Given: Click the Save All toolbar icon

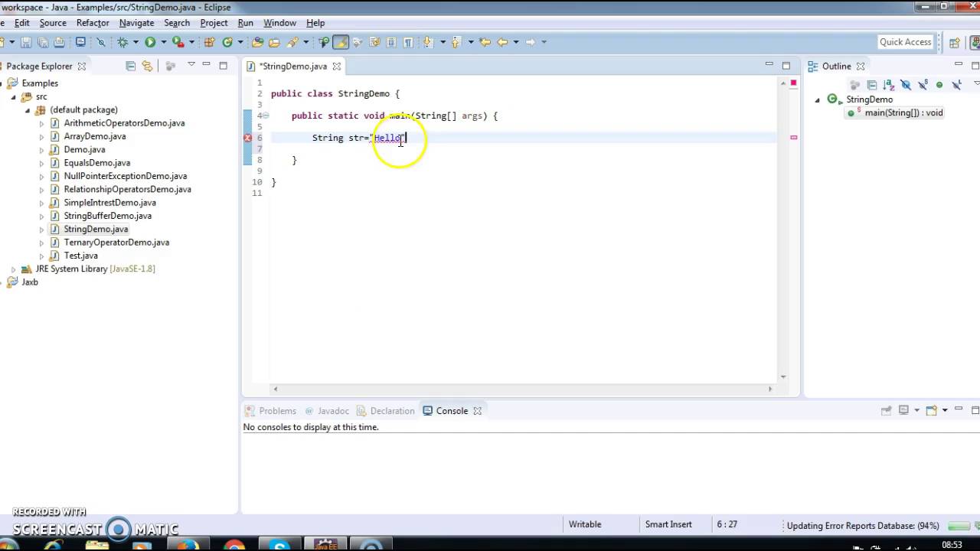Looking at the screenshot, I should pos(43,42).
